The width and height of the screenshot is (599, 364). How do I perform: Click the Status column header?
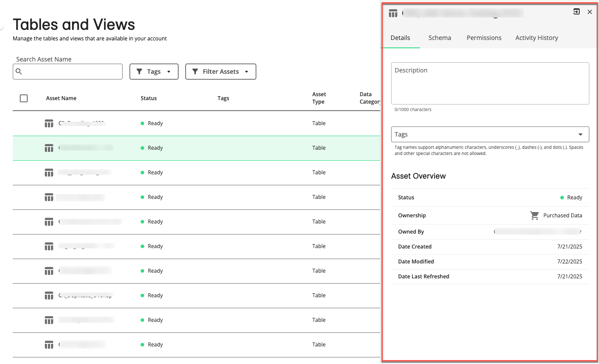pos(149,98)
